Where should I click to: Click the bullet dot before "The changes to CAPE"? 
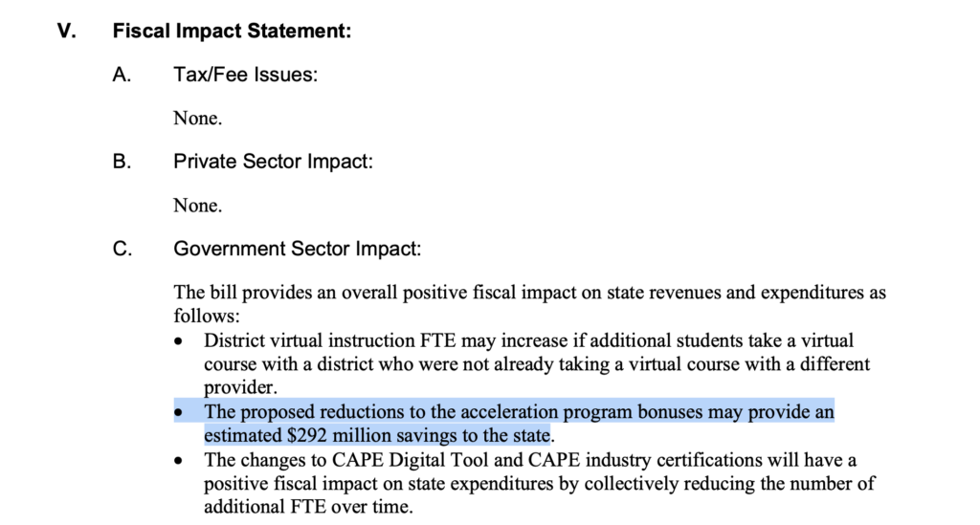coord(179,461)
